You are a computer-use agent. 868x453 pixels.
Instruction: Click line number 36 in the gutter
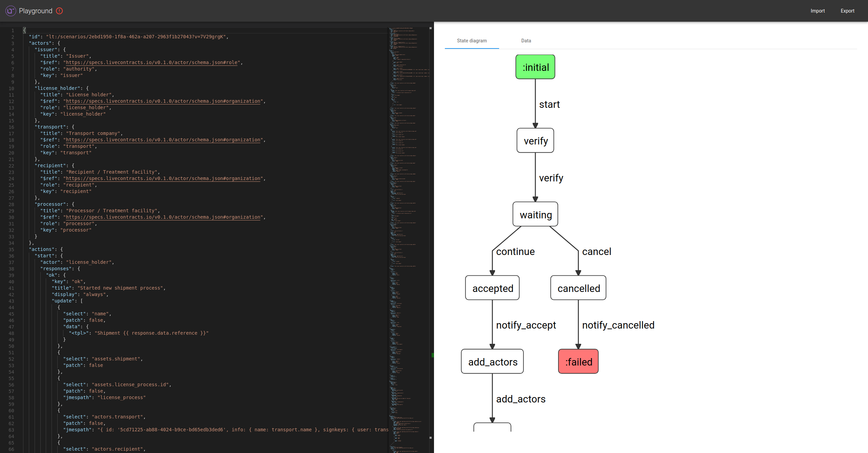[x=11, y=256]
